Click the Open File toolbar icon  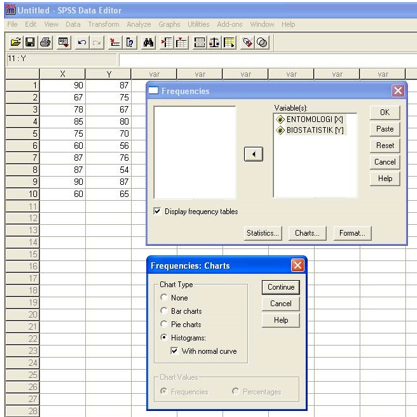(x=15, y=43)
